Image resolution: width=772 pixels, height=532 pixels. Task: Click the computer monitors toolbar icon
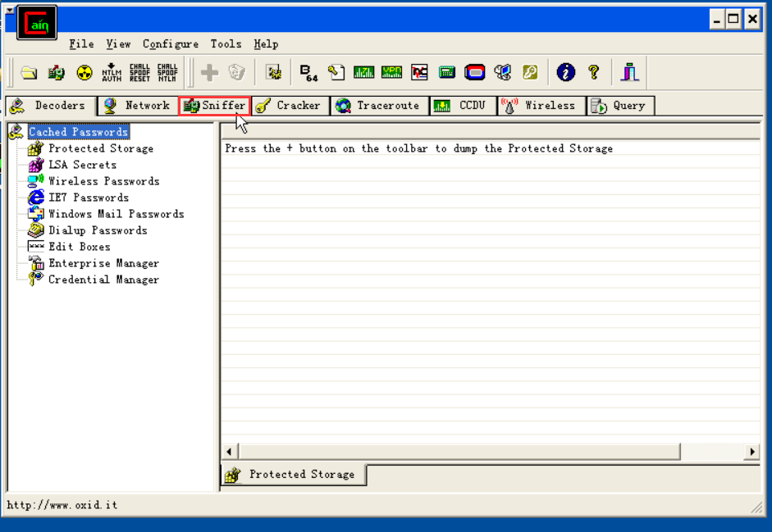tap(503, 73)
